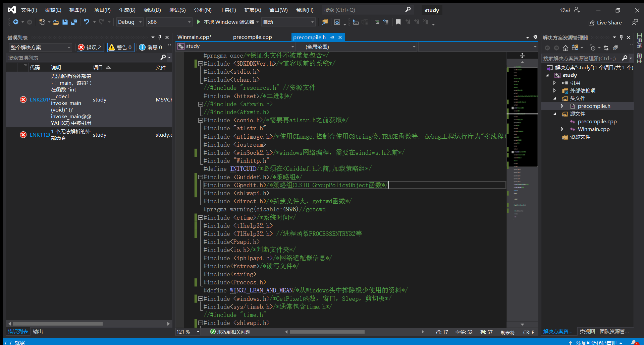644x345 pixels.
Task: Click the Save All icon
Action: click(x=74, y=22)
